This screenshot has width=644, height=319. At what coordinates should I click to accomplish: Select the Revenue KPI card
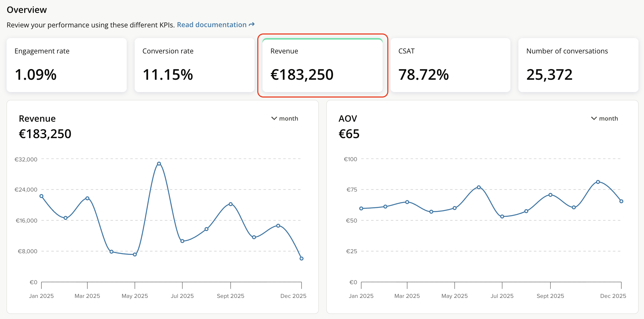[322, 65]
